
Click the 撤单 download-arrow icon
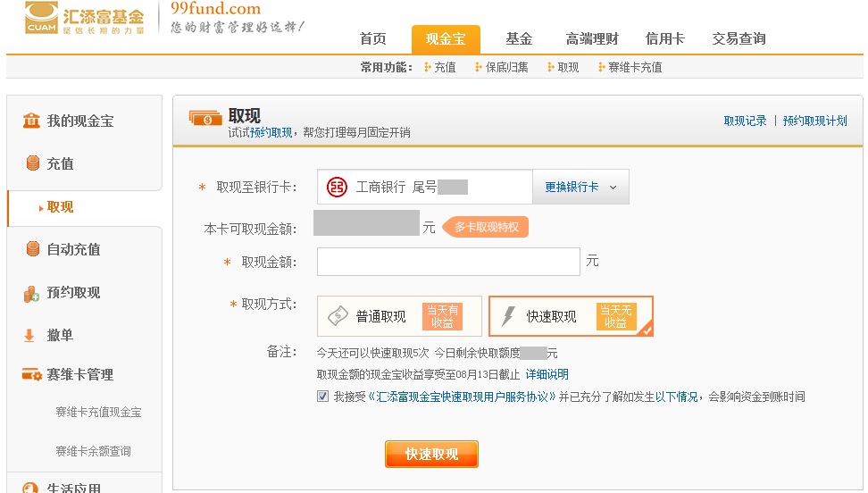point(29,336)
